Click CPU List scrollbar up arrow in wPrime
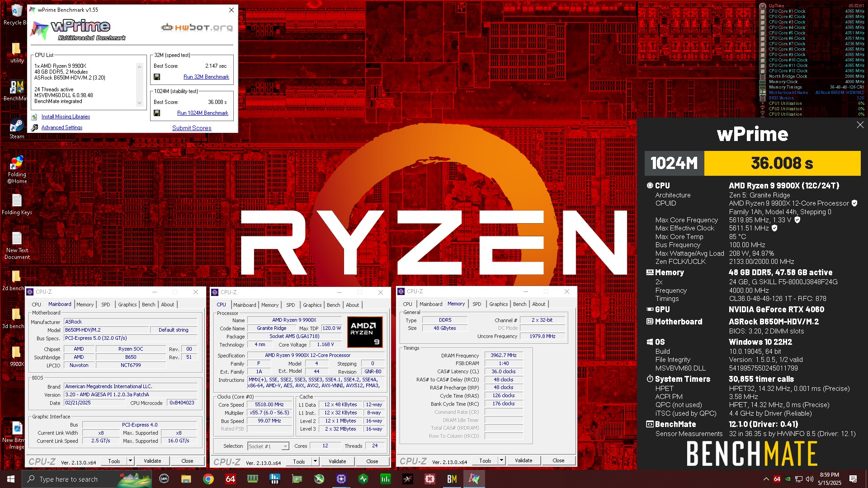 pyautogui.click(x=139, y=66)
